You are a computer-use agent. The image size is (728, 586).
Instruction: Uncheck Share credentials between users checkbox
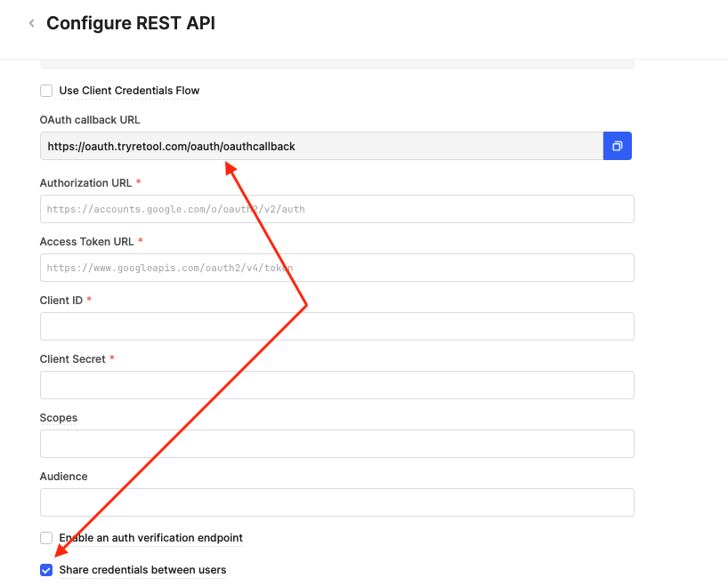click(x=46, y=570)
